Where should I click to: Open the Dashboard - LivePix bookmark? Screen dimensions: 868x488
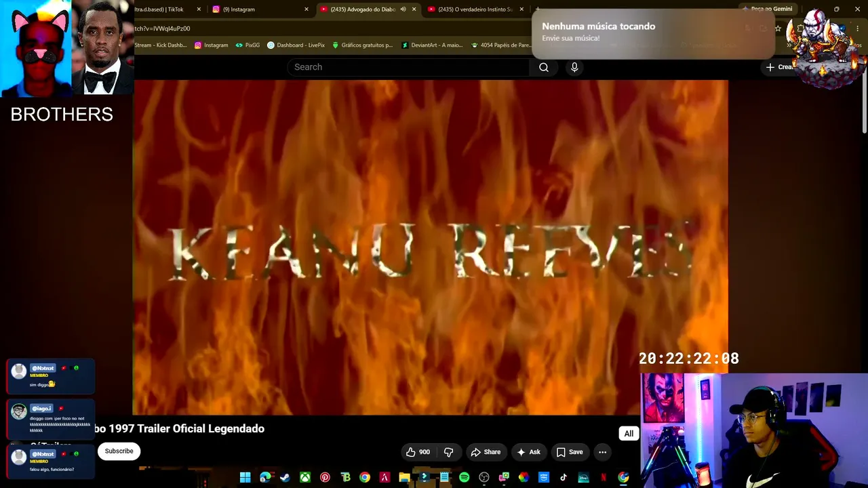point(296,45)
